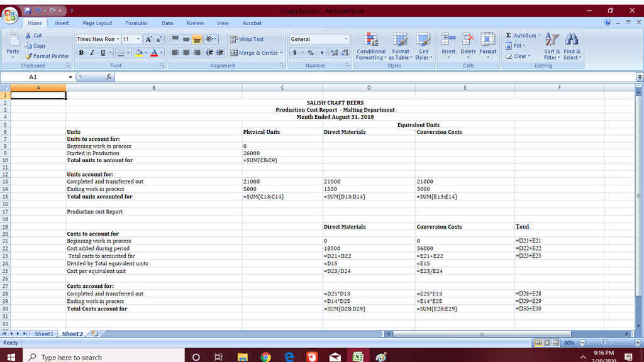Toggle bold formatting
Image resolution: width=644 pixels, height=362 pixels.
pyautogui.click(x=81, y=53)
